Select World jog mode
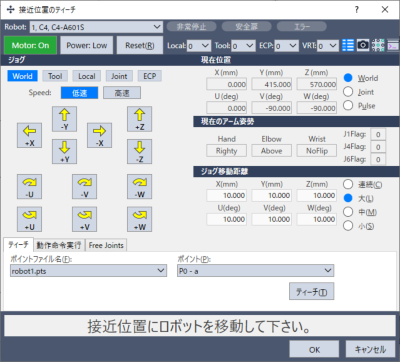This screenshot has width=400, height=362. [x=22, y=76]
